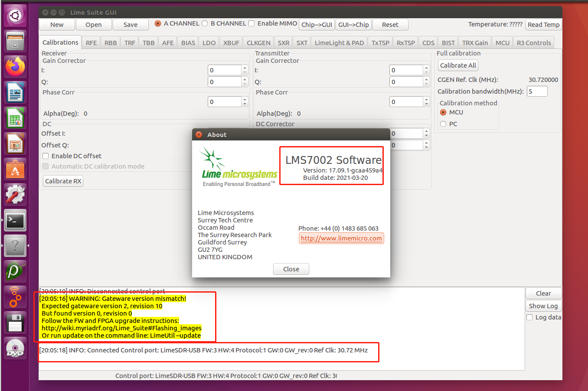
Task: Click the Calibration bandwidth input field
Action: coord(537,91)
